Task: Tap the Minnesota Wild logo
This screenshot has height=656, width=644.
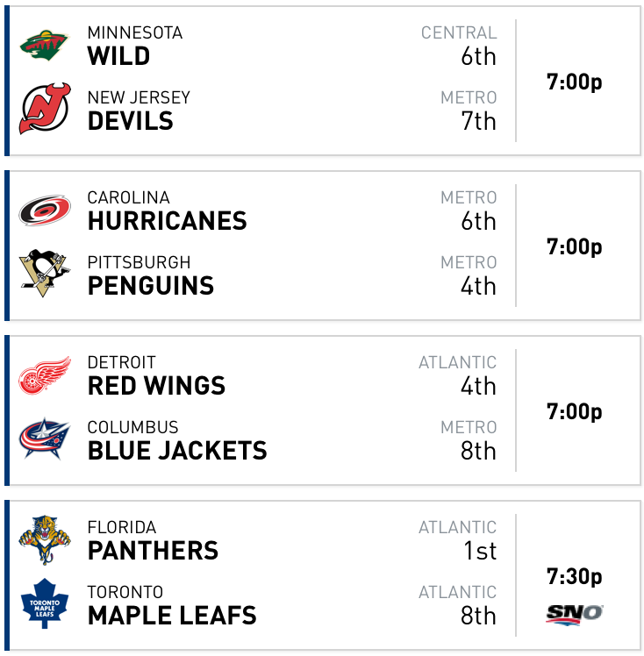Action: point(45,46)
